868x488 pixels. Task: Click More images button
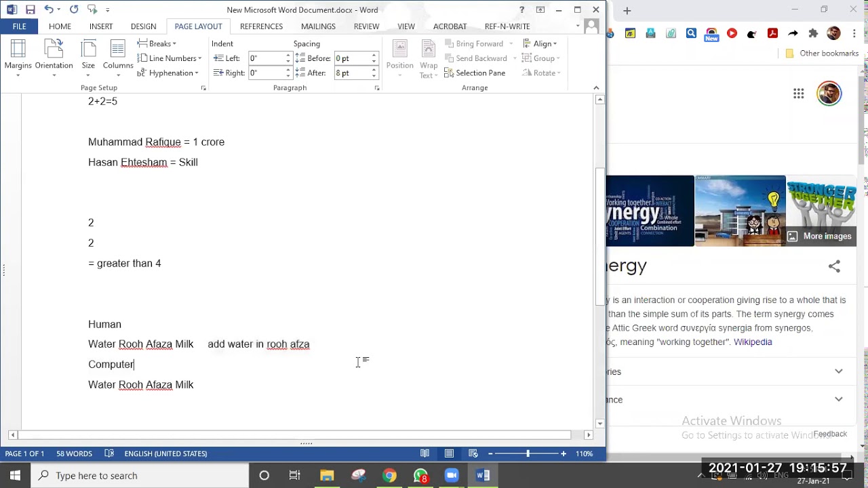click(x=820, y=237)
